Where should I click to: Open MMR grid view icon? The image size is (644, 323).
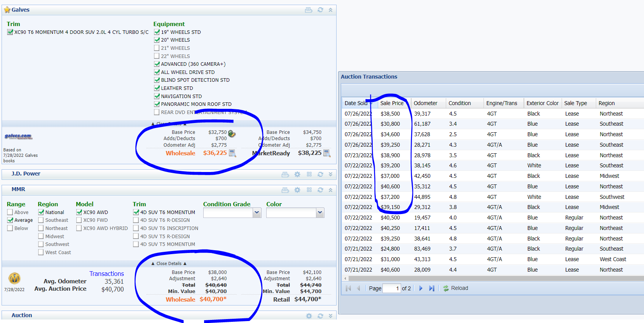(309, 190)
